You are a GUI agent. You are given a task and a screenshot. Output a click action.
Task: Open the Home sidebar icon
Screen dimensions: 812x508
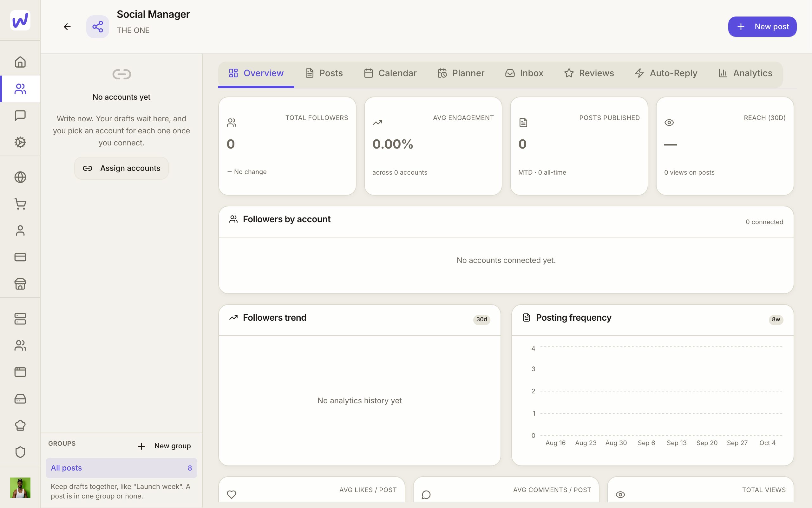click(x=20, y=62)
